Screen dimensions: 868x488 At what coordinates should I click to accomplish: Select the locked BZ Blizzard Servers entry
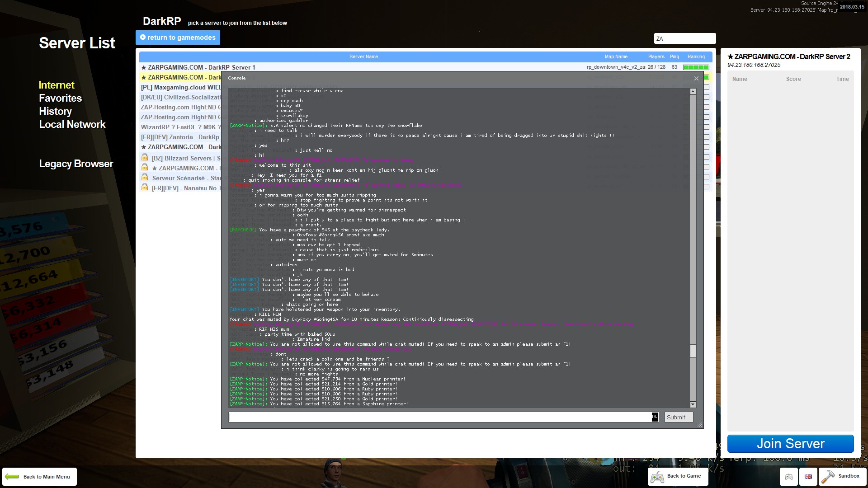tap(181, 158)
